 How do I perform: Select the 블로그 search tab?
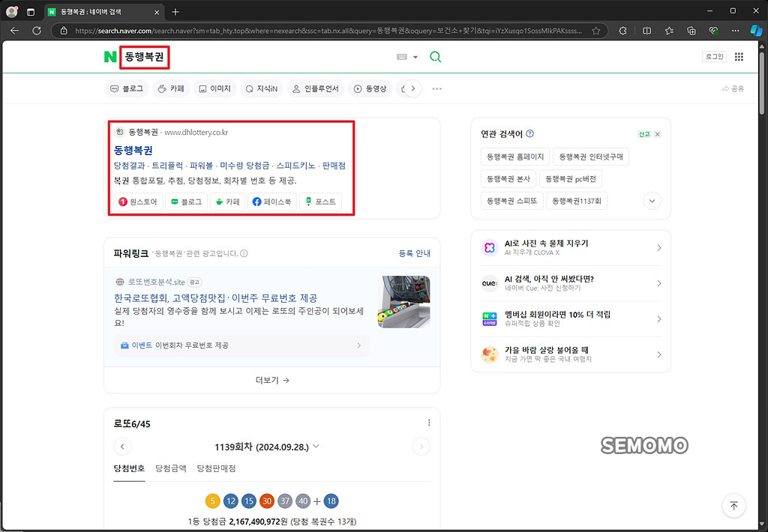click(127, 88)
